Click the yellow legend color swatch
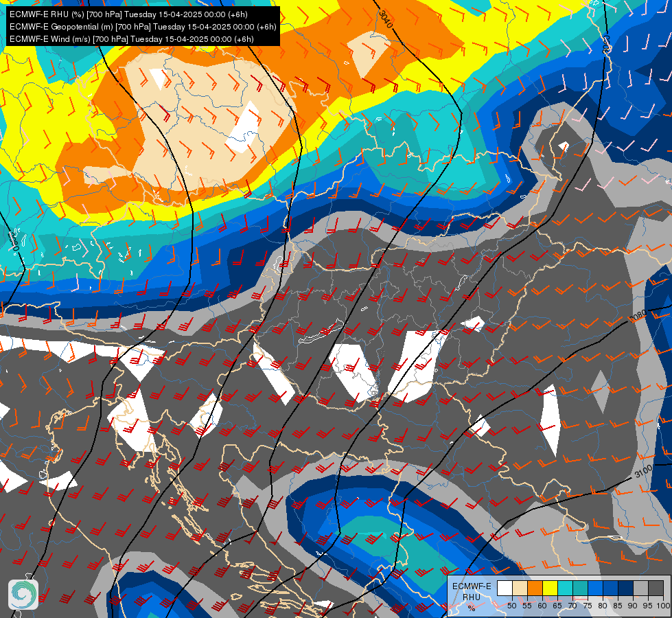 pyautogui.click(x=551, y=588)
